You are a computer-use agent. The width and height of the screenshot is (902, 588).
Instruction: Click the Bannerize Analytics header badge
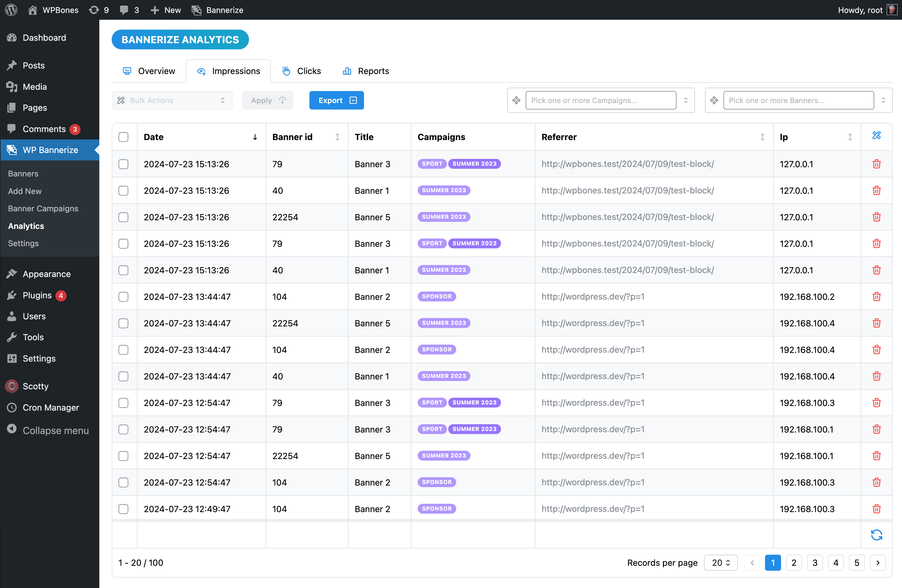point(180,39)
